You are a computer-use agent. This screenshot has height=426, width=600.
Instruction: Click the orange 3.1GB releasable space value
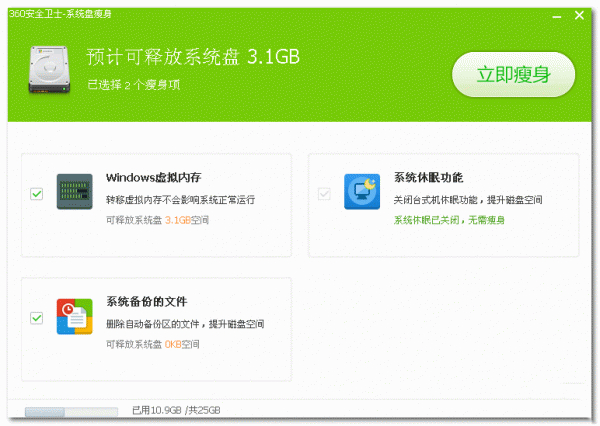(177, 219)
